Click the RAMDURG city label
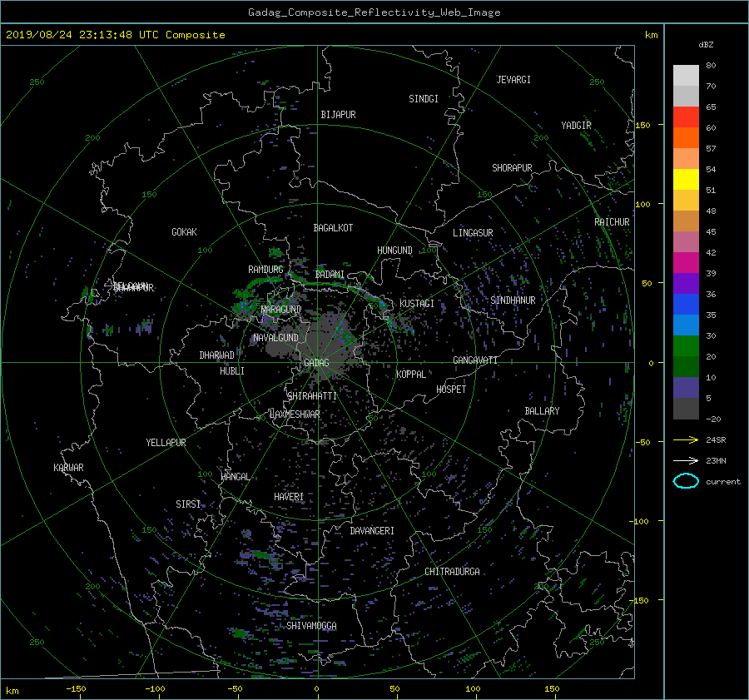Image resolution: width=749 pixels, height=700 pixels. pos(265,270)
